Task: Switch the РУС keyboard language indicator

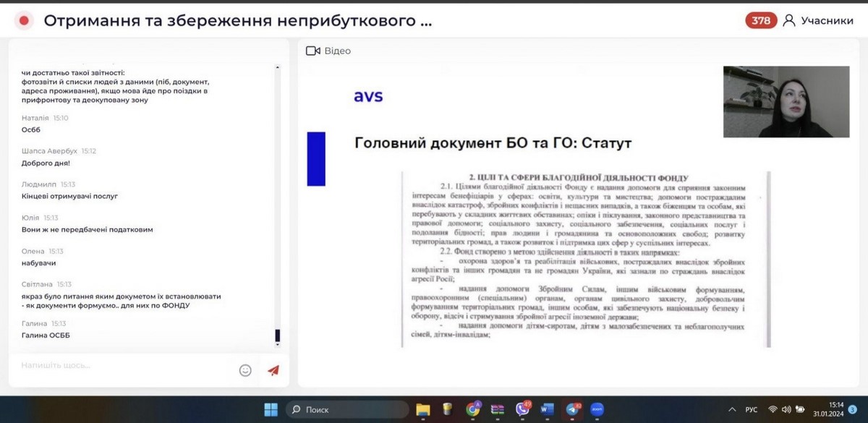Action: pyautogui.click(x=752, y=409)
